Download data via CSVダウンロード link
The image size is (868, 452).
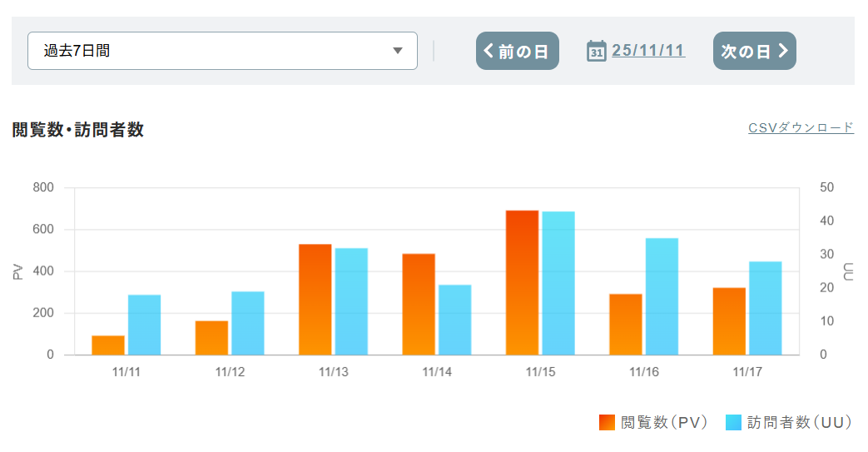tap(801, 127)
